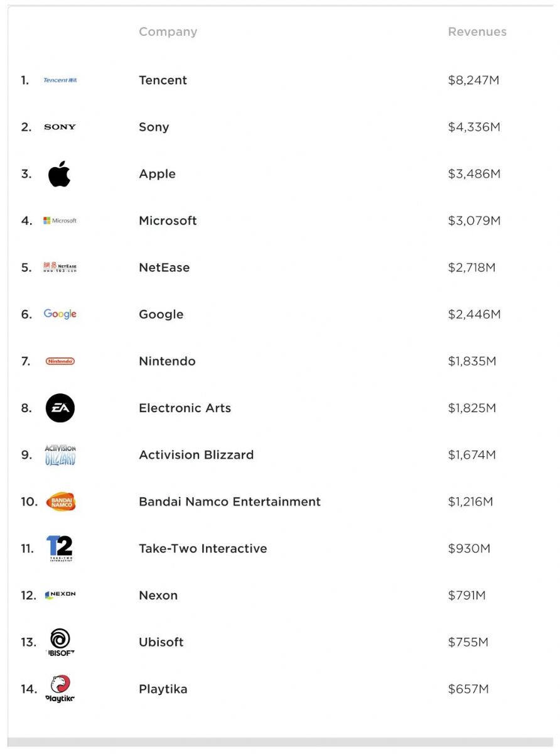Click the Microsoft logo
The height and width of the screenshot is (754, 560).
pyautogui.click(x=60, y=221)
